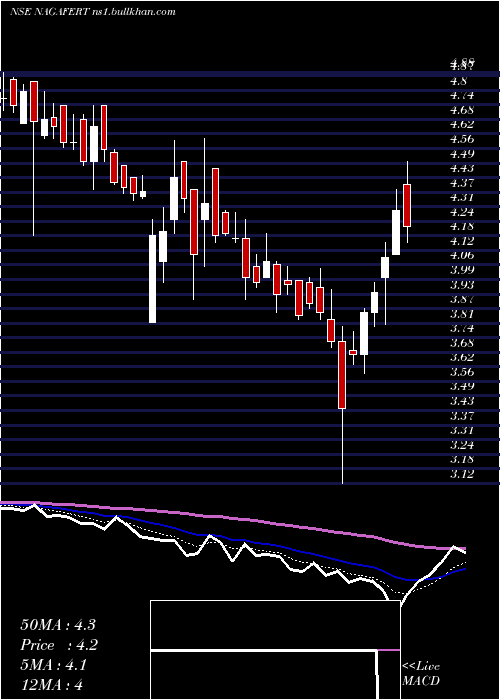The width and height of the screenshot is (500, 700).
Task: Click the long red candle bottoming near 3.43
Action: [x=342, y=375]
